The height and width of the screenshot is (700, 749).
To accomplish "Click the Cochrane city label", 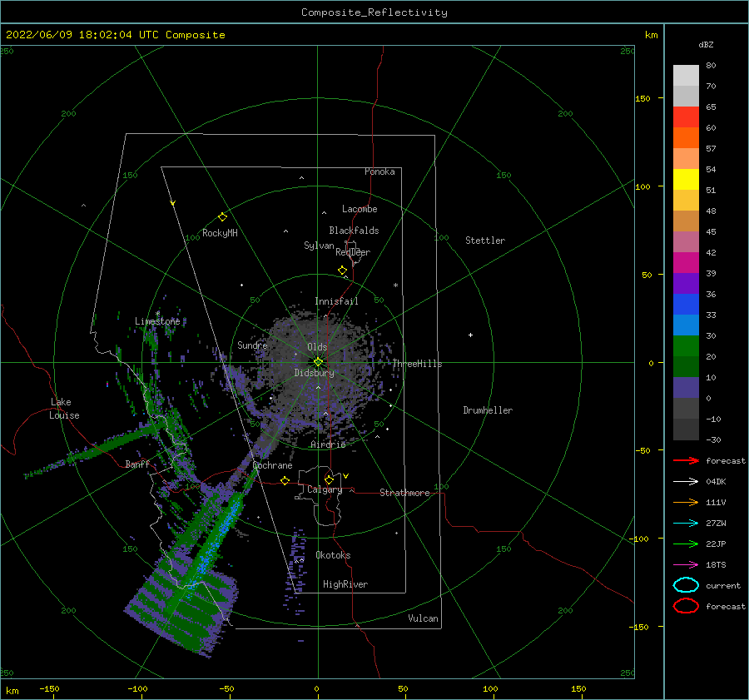I will point(272,465).
